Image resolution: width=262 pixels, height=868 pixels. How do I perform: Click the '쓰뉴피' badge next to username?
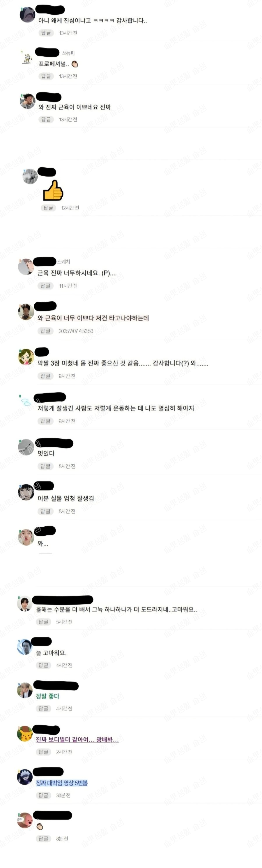point(68,53)
